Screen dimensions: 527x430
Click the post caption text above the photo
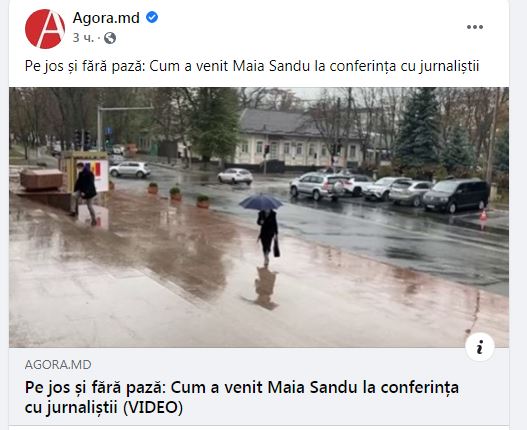point(252,66)
